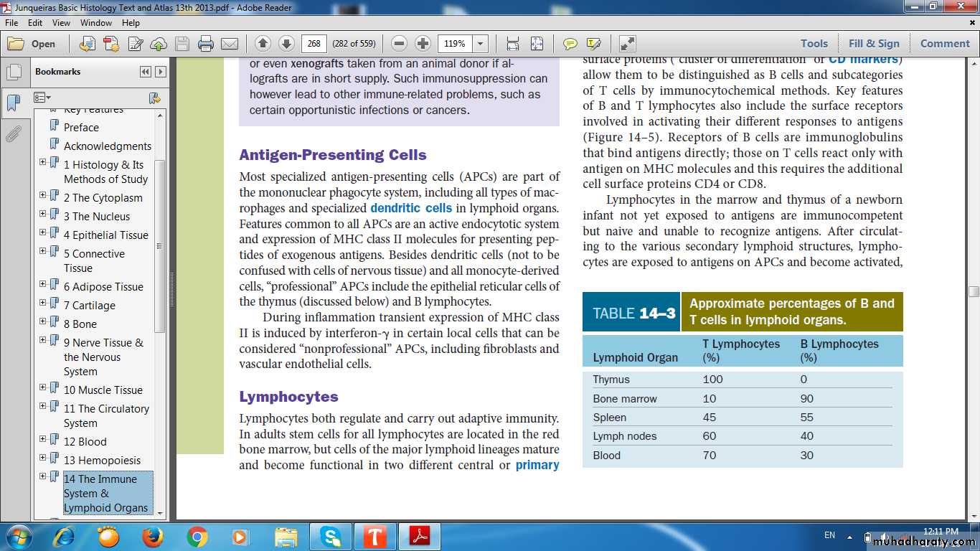Click the page number input field

pyautogui.click(x=314, y=44)
